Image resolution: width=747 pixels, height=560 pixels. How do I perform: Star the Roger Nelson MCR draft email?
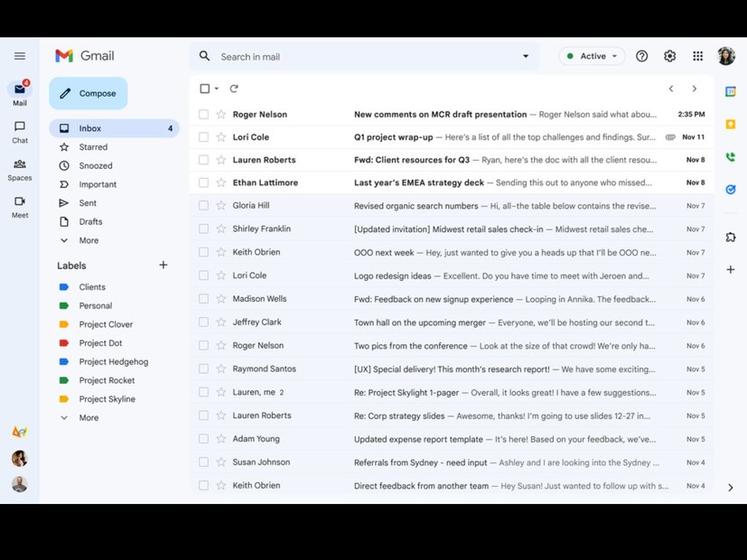click(220, 115)
